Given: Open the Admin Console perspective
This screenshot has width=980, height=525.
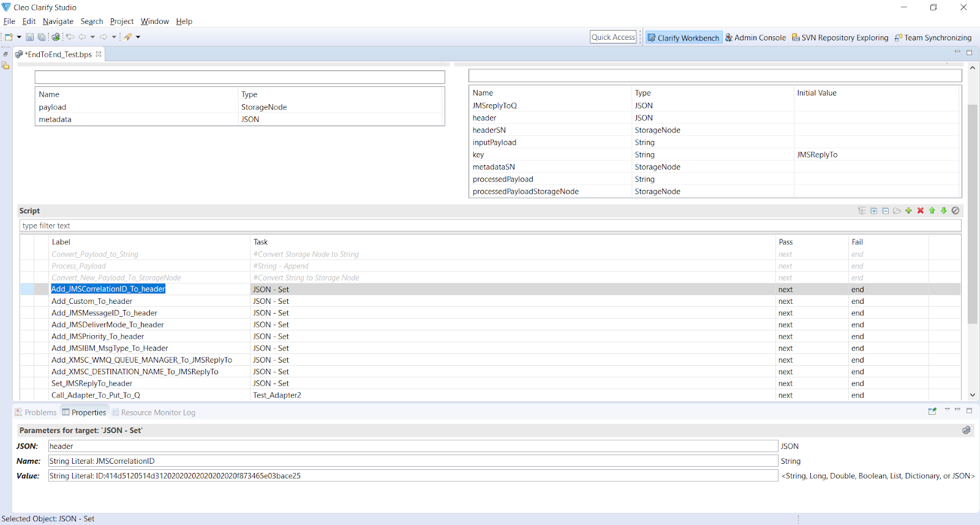Looking at the screenshot, I should click(x=755, y=37).
